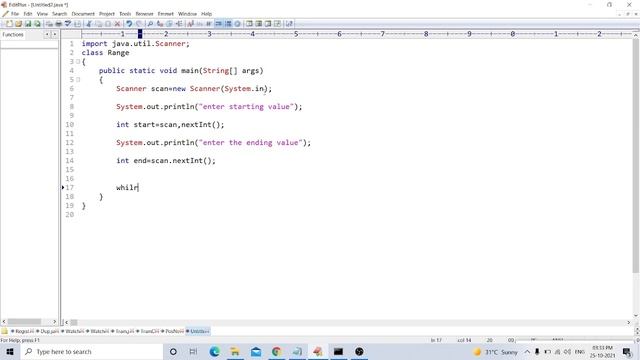Toggle the Hex viewer toolbar button
640x360 pixels.
pyautogui.click(x=199, y=24)
